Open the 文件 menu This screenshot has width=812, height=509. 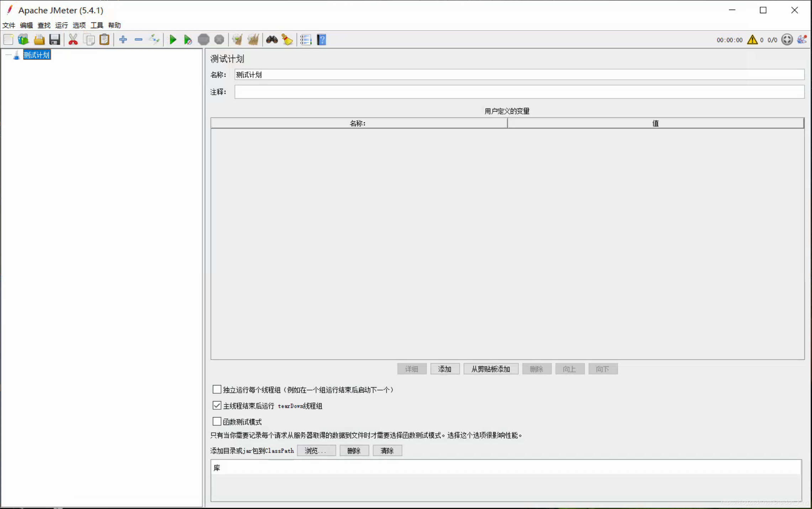[x=9, y=25]
